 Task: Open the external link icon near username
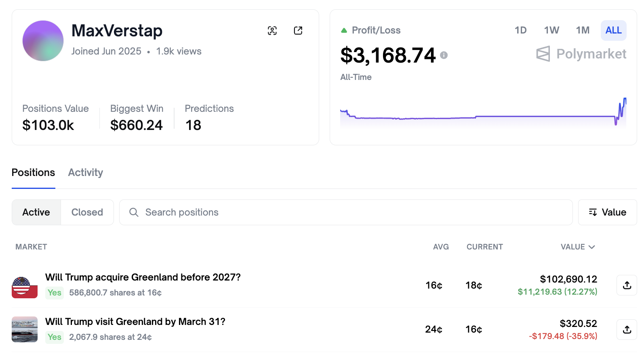(298, 31)
